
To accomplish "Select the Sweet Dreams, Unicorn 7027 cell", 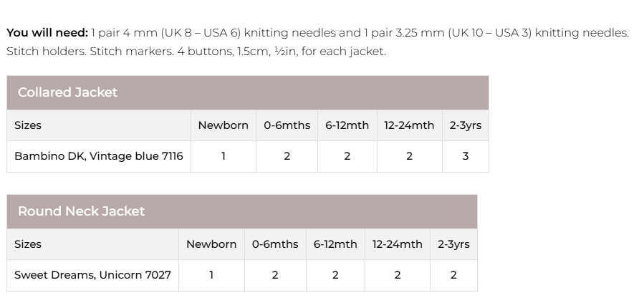I will [92, 275].
